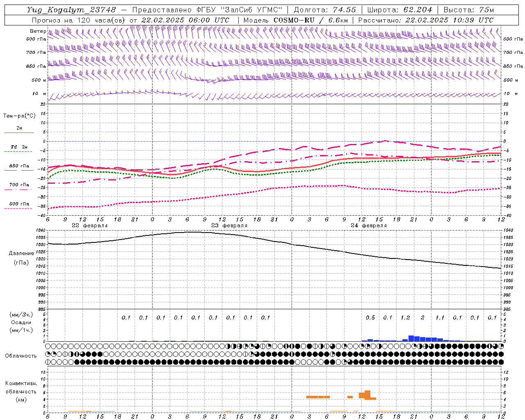
Task: Click the 24 февраля date label
Action: coord(369,226)
